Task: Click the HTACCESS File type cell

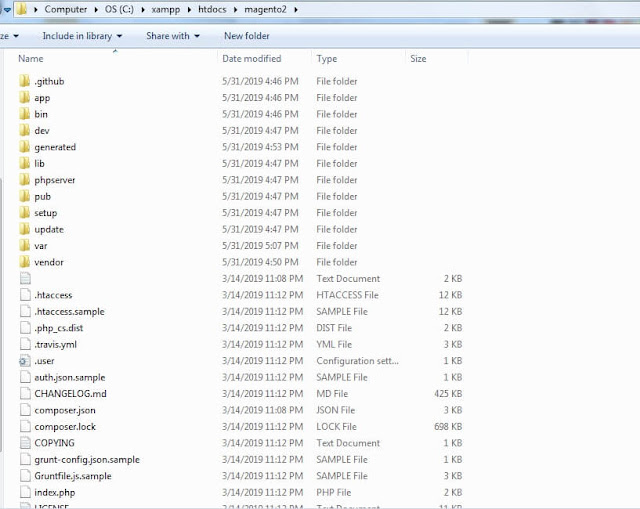Action: 347,295
